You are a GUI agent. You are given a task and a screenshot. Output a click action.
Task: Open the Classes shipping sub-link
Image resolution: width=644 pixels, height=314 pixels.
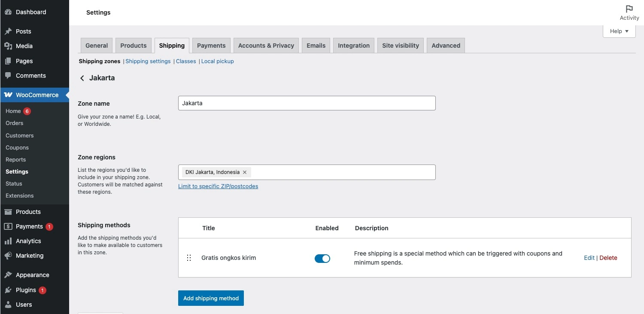tap(186, 61)
